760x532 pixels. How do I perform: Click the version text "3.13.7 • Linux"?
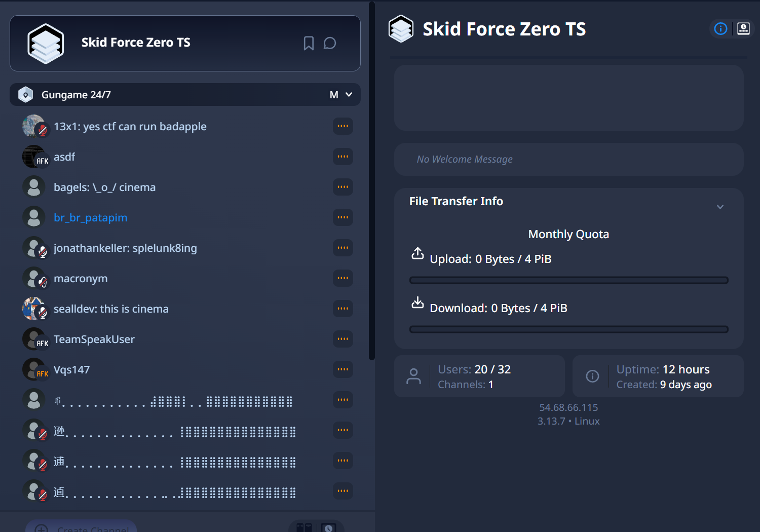point(568,421)
